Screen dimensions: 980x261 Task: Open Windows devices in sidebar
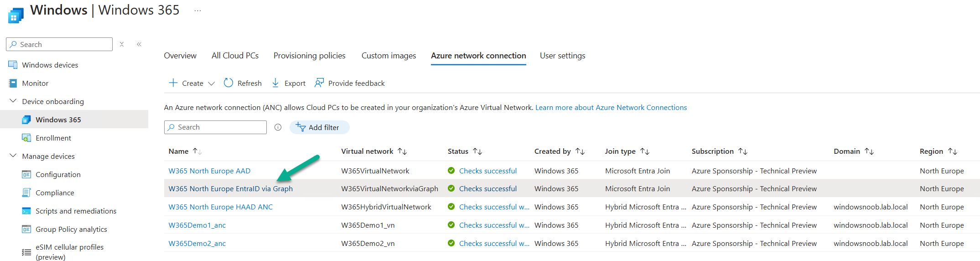[50, 65]
